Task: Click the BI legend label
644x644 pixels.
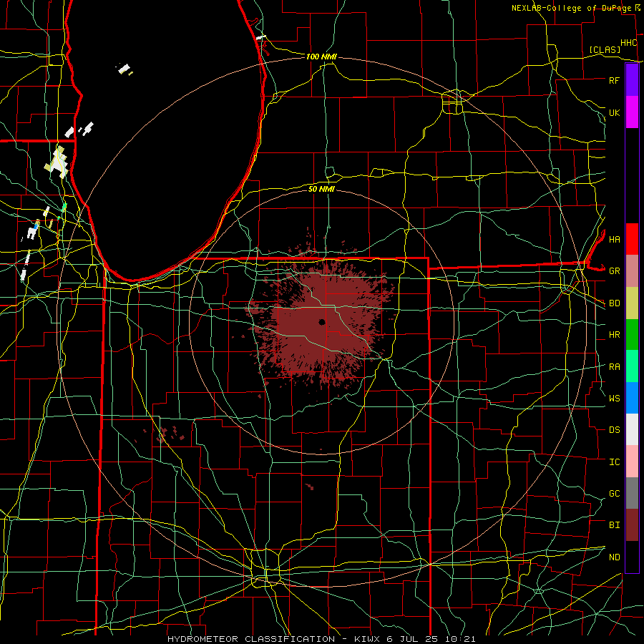Action: coord(614,525)
